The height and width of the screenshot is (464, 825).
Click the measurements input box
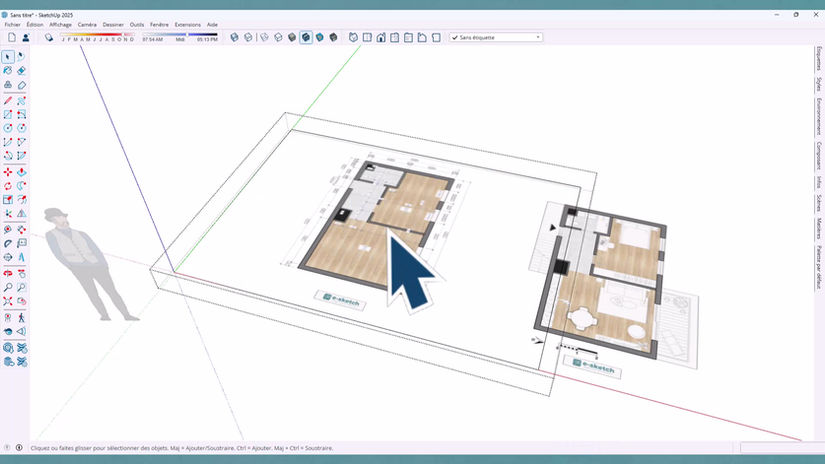[780, 448]
